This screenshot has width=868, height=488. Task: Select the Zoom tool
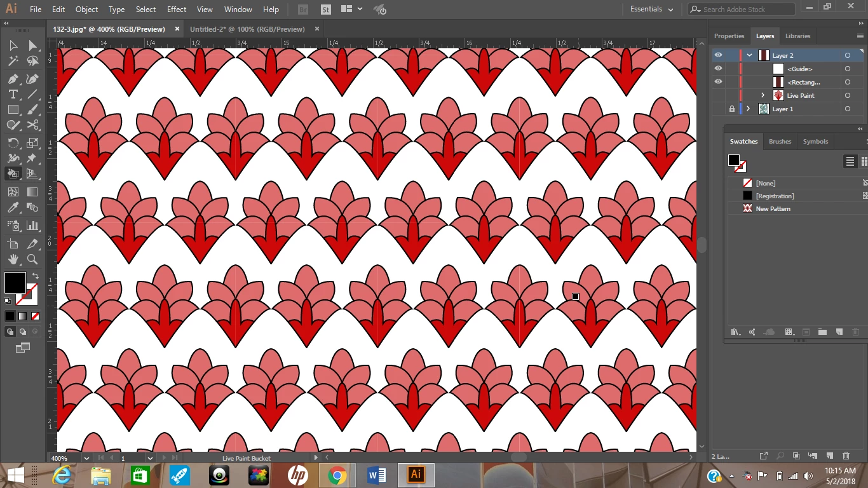pos(32,259)
